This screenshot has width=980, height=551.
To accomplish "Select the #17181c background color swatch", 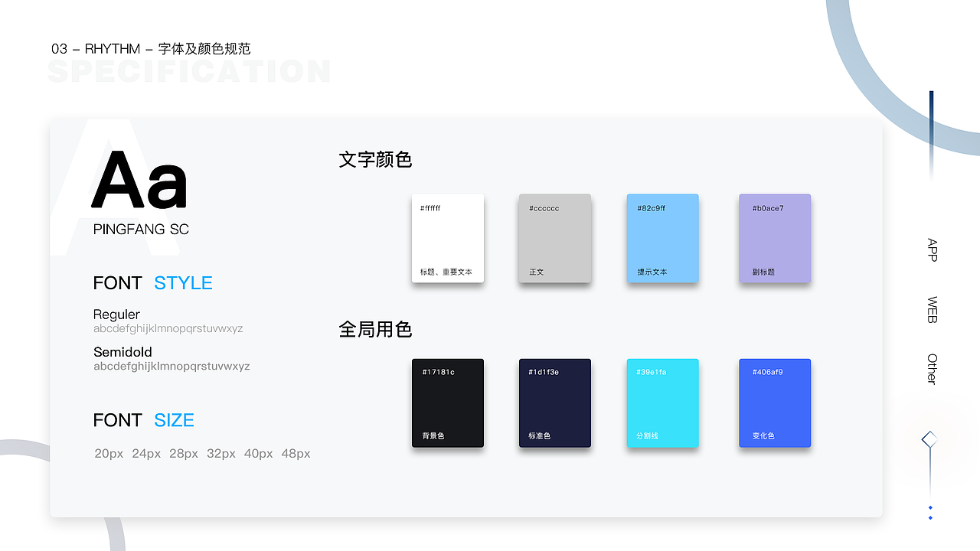I will (448, 403).
